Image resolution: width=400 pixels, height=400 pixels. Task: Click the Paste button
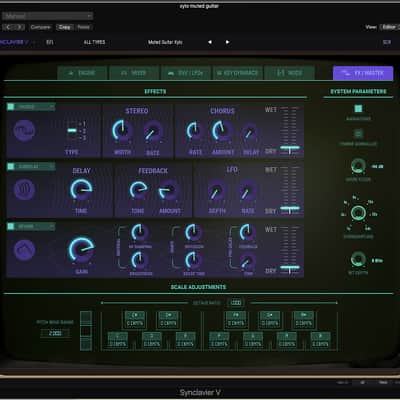click(83, 27)
